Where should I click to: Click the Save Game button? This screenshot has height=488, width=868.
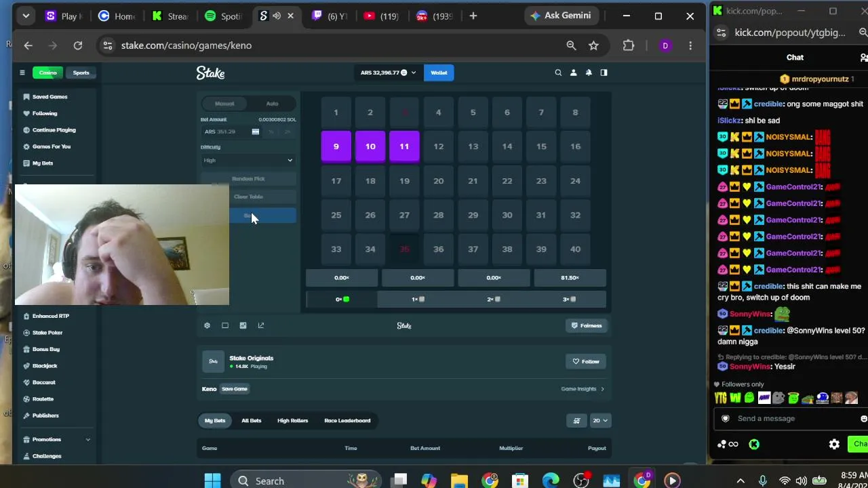tap(235, 389)
